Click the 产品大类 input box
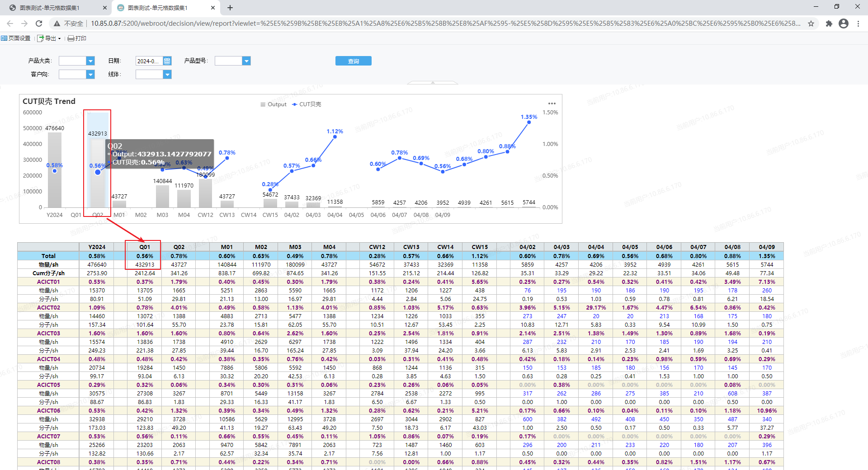 pyautogui.click(x=72, y=61)
